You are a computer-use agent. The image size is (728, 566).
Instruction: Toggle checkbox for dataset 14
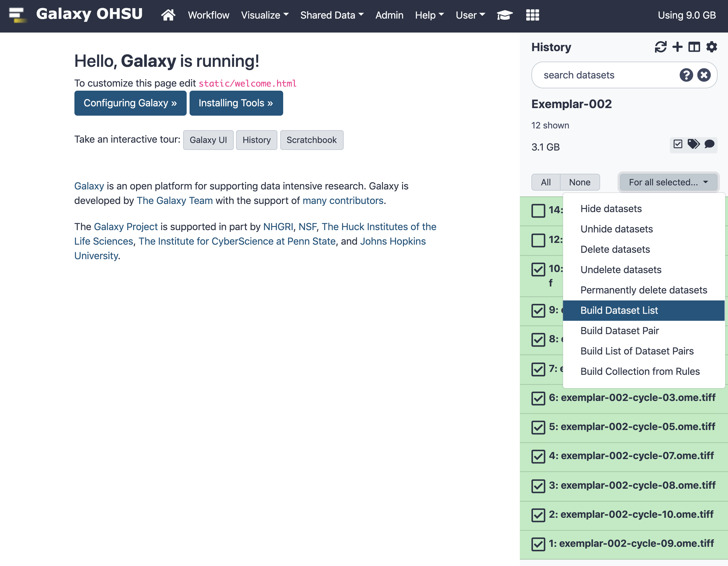(x=538, y=211)
